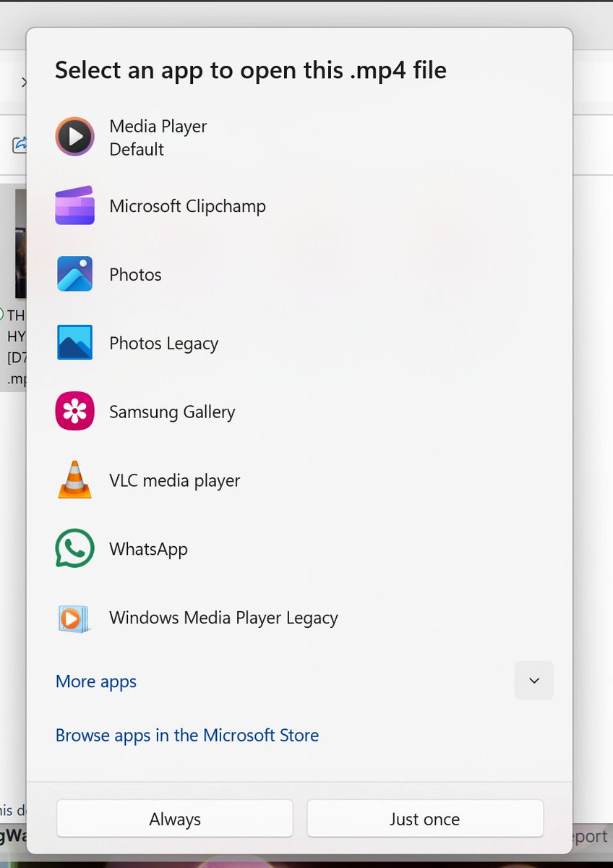Image resolution: width=613 pixels, height=868 pixels.
Task: Click the Photos Legacy label
Action: (163, 344)
